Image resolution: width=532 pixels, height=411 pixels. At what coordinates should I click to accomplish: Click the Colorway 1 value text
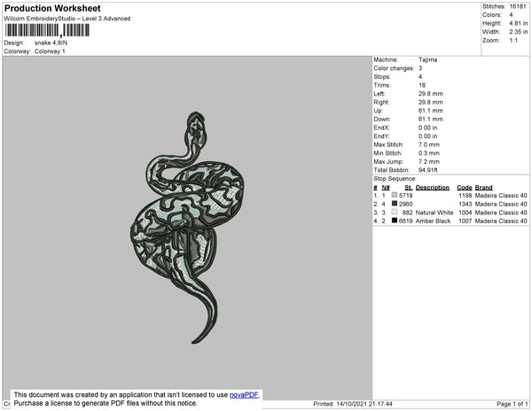tap(50, 51)
